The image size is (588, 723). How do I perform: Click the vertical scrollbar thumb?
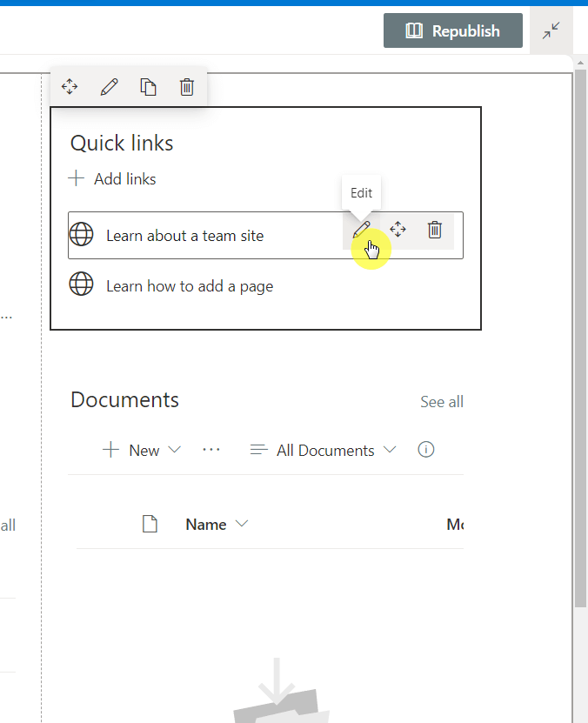[581, 338]
